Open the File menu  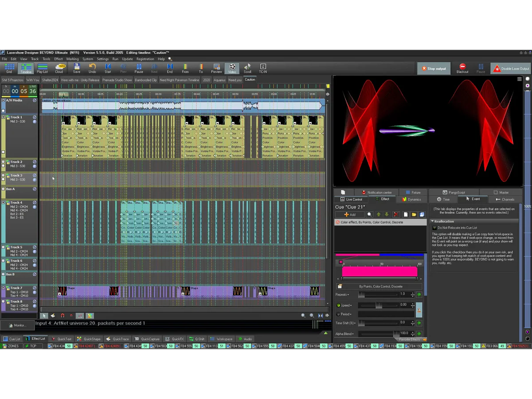(x=4, y=59)
